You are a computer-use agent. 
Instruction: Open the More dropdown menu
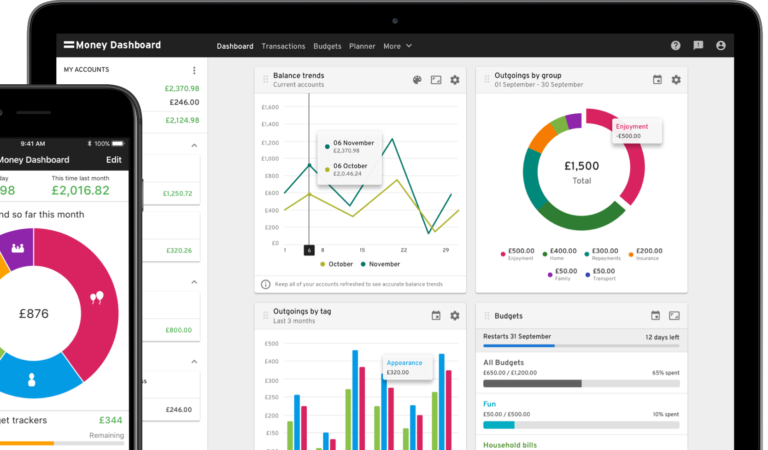pos(397,46)
